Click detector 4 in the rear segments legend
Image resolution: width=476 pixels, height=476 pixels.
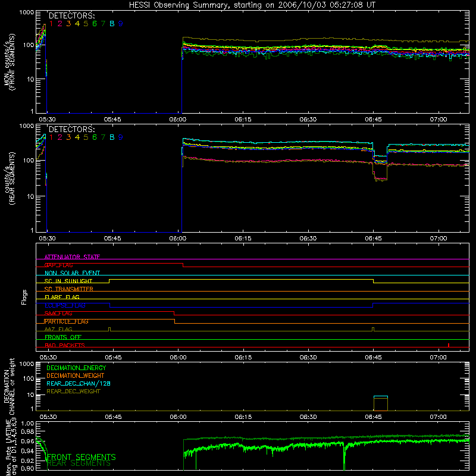(x=77, y=137)
